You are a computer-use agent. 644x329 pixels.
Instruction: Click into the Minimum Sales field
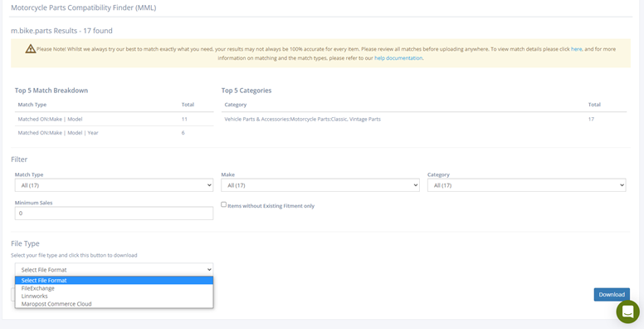tap(114, 213)
